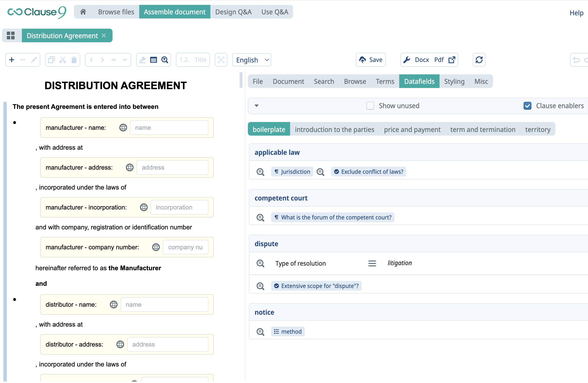The height and width of the screenshot is (383, 588).
Task: Open the Help link
Action: (x=576, y=13)
